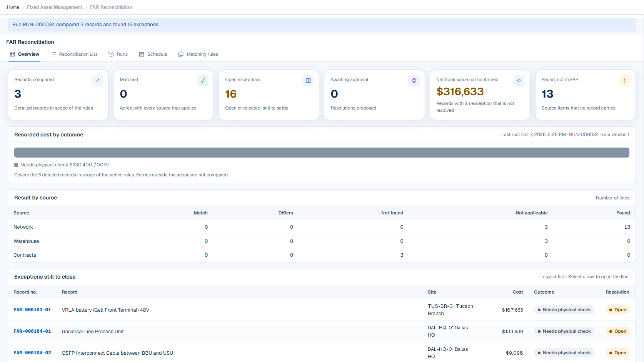The image size is (644, 362).
Task: Open record FAR-000104-01
Action: pos(32,331)
